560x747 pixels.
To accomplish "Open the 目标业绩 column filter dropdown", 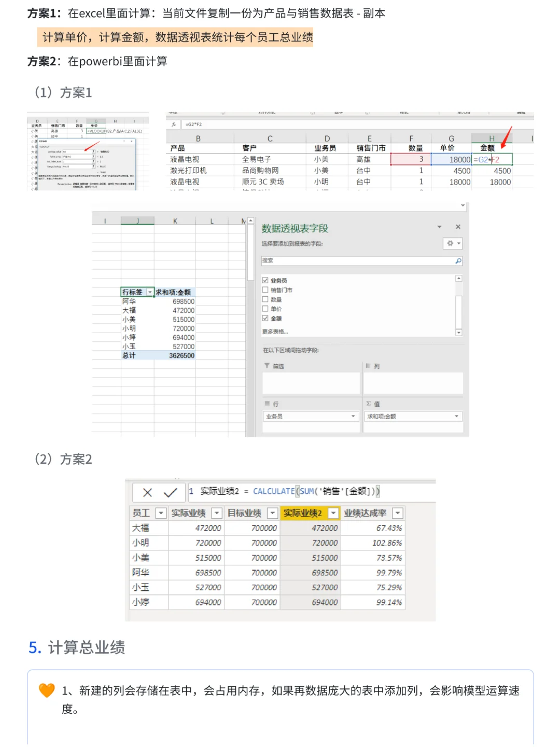I will 273,513.
